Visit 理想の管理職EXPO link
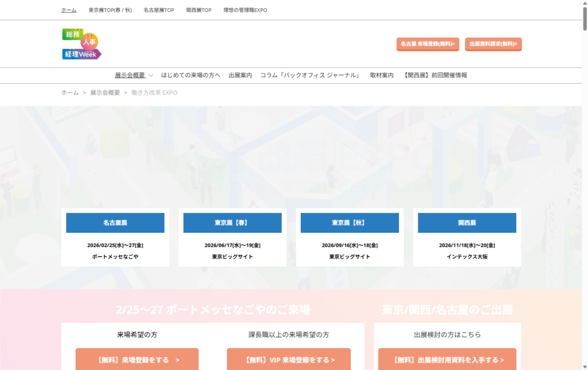The image size is (588, 370). pos(245,10)
